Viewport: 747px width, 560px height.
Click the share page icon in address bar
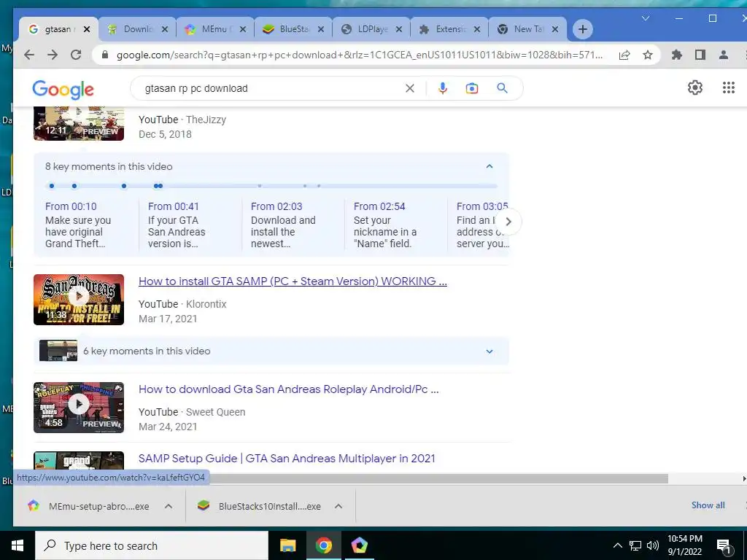624,55
